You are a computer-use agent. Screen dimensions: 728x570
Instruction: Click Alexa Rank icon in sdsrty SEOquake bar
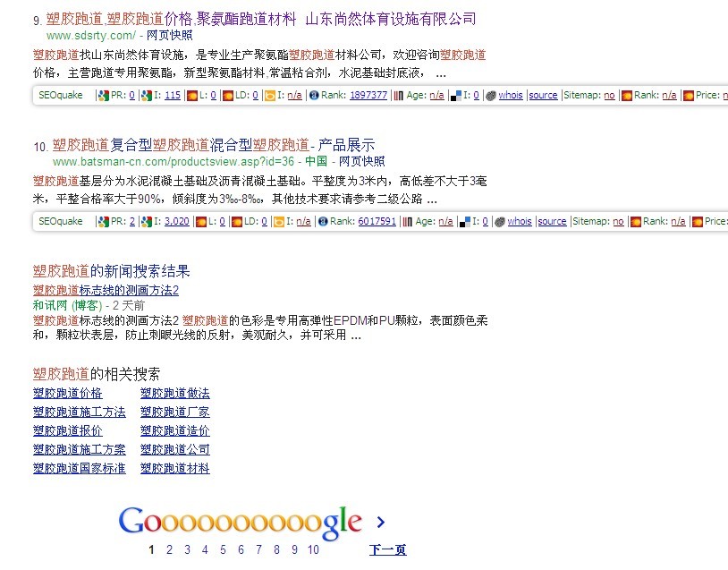pyautogui.click(x=314, y=95)
